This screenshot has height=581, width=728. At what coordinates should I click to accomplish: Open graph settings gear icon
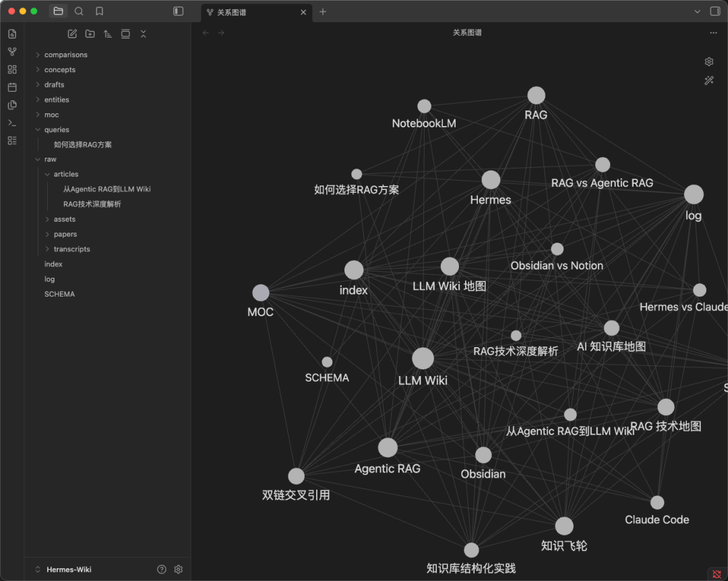coord(709,62)
